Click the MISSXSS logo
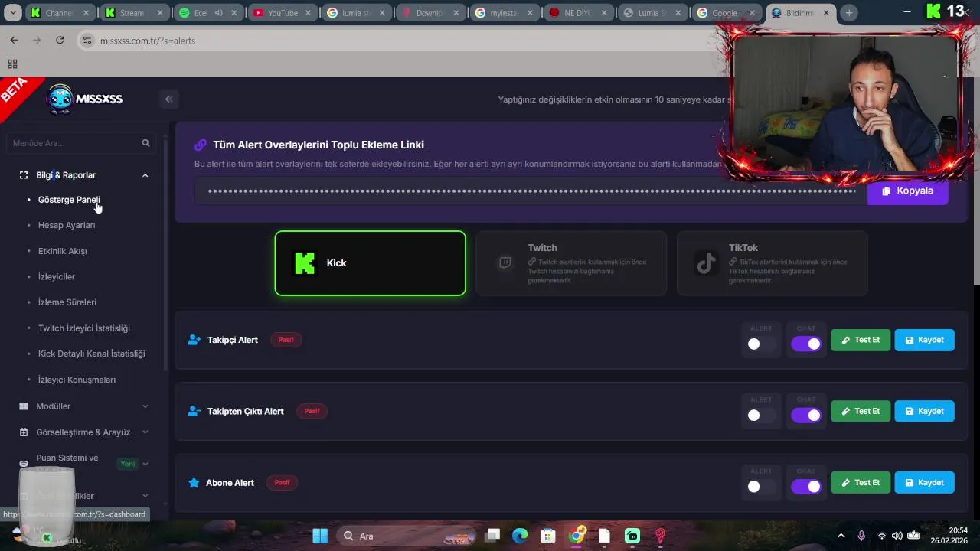This screenshot has width=980, height=551. [84, 99]
